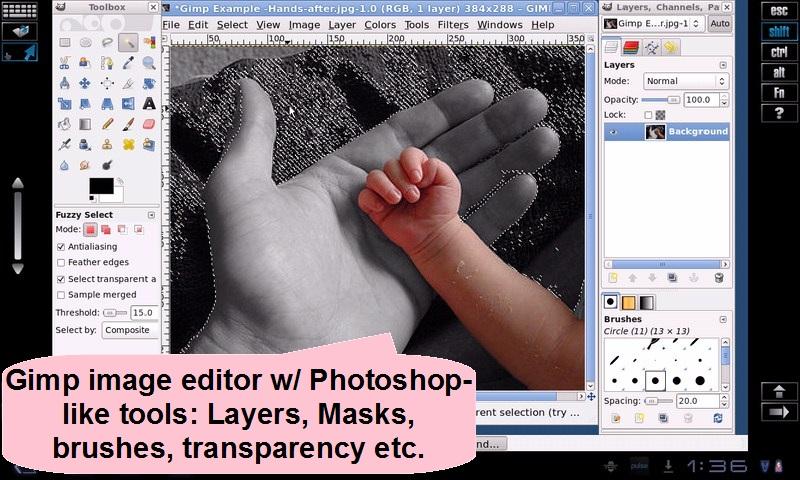Open the layer Mode Normal dropdown
Image resolution: width=800 pixels, height=480 pixels.
(x=685, y=81)
